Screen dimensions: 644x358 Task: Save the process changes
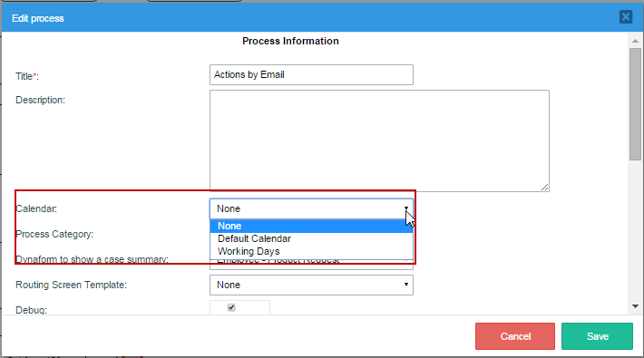coord(597,336)
